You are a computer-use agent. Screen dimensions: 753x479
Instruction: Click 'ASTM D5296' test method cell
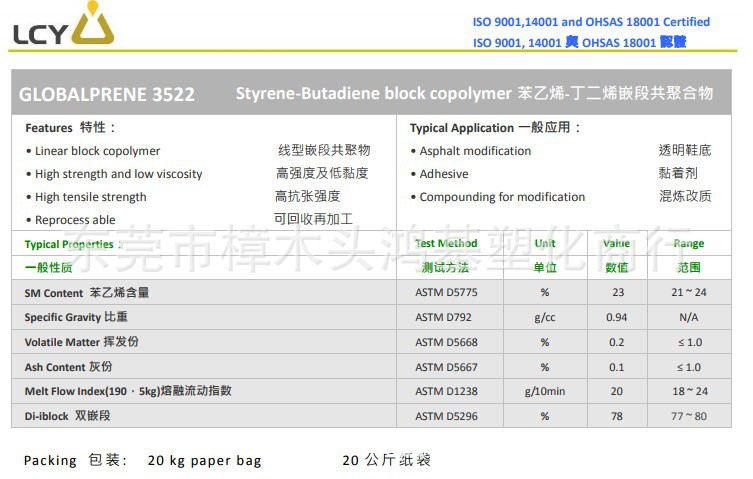pos(446,416)
